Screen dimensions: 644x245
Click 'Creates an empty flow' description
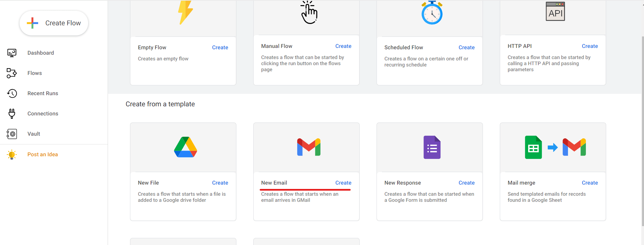point(163,59)
